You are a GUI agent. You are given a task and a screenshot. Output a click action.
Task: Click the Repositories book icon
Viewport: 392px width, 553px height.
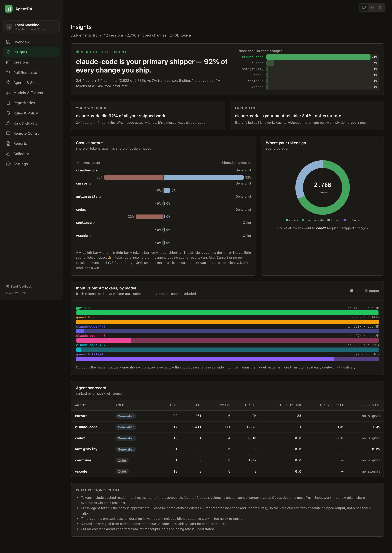[x=8, y=103]
